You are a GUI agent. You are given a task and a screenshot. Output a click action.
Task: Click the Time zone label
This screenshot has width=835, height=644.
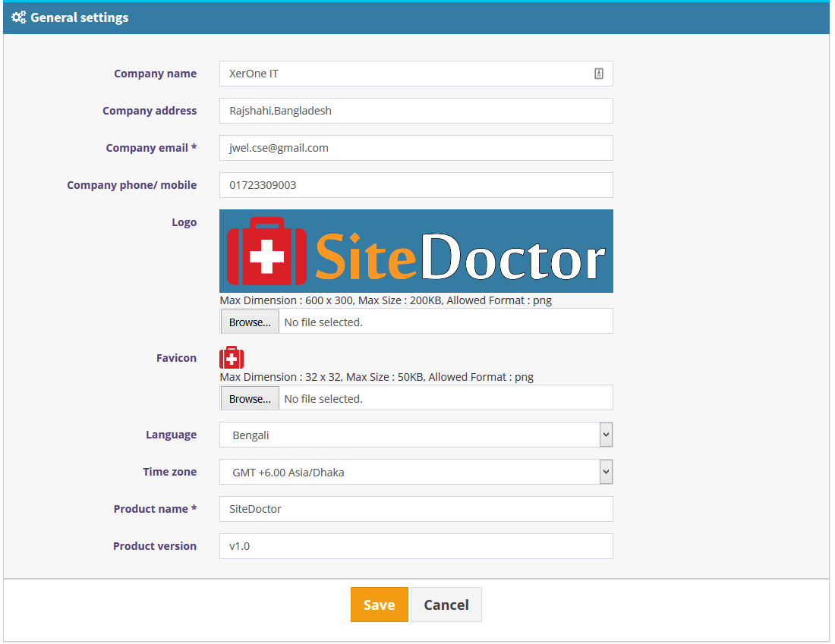[170, 472]
